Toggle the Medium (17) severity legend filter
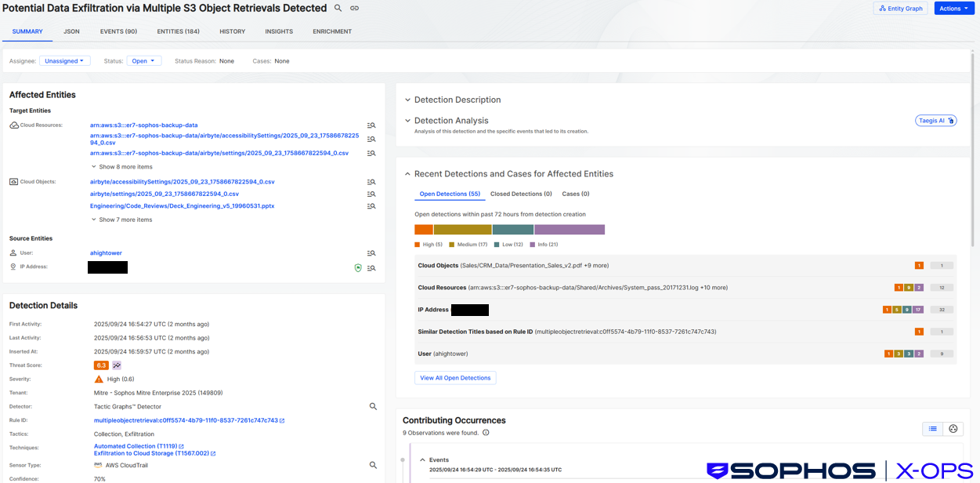Image resolution: width=980 pixels, height=483 pixels. 466,244
